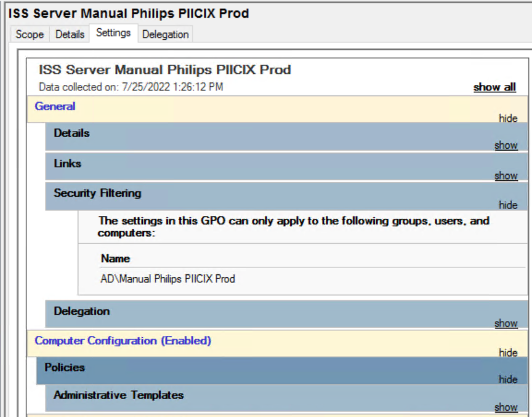Open the Delegation tab
532x417 pixels.
tap(166, 34)
